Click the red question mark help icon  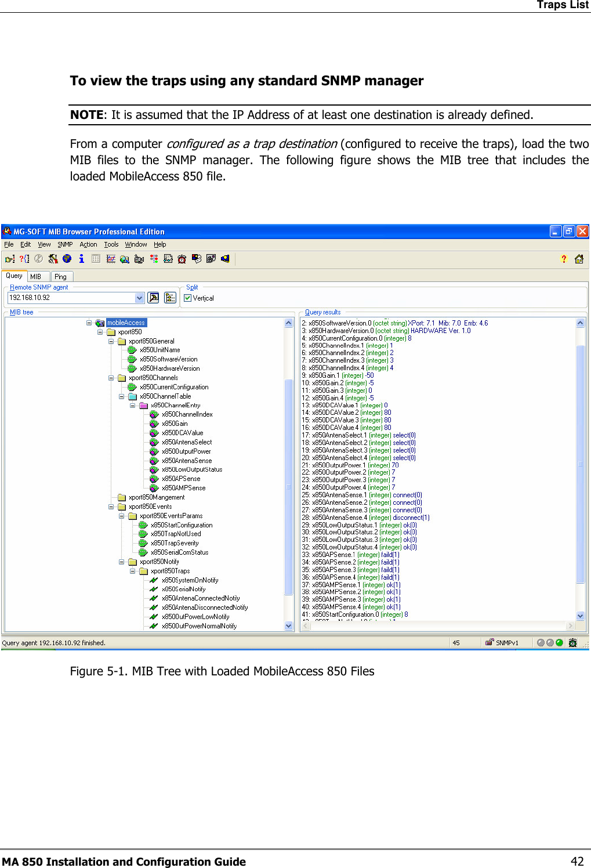(564, 259)
